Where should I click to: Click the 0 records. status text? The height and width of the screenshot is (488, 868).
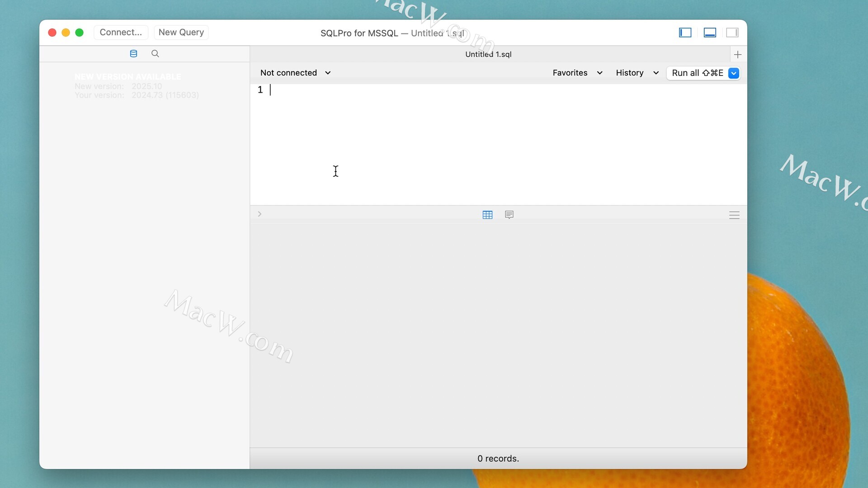tap(498, 459)
